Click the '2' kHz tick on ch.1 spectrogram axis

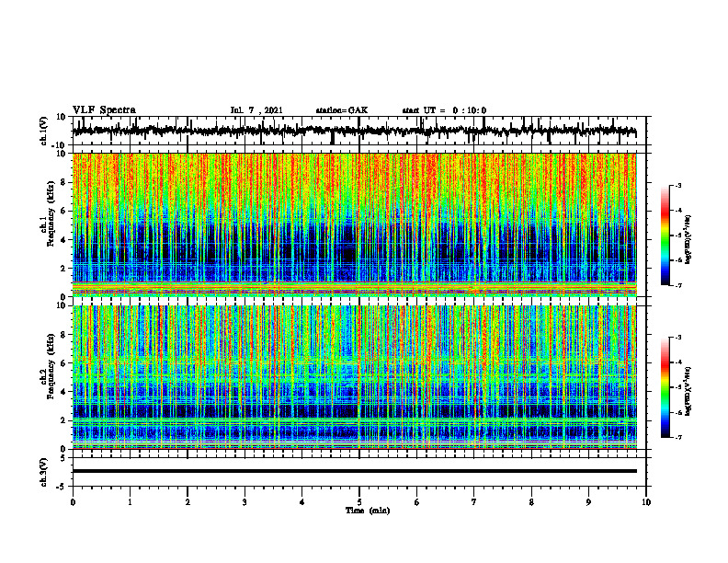pyautogui.click(x=63, y=269)
